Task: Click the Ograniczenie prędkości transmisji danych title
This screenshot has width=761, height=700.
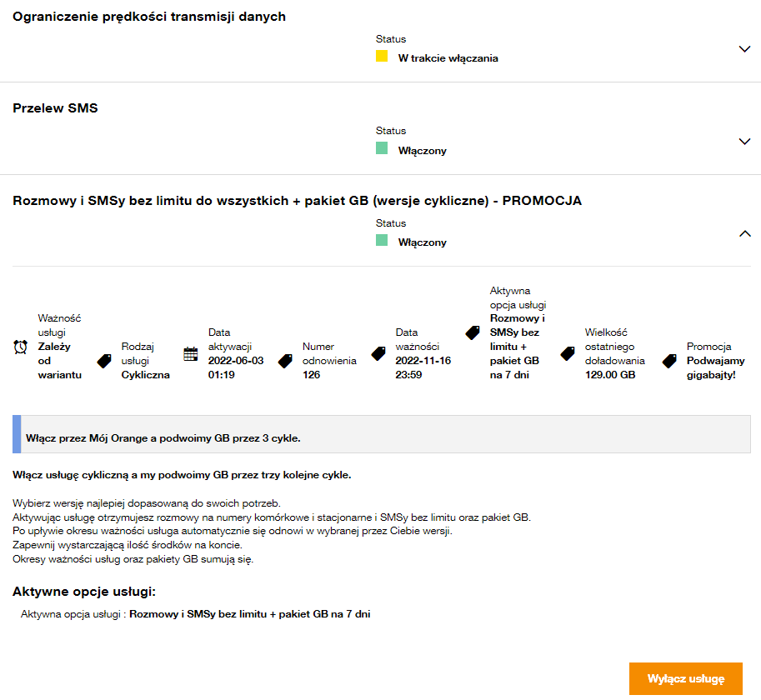Action: click(x=149, y=16)
